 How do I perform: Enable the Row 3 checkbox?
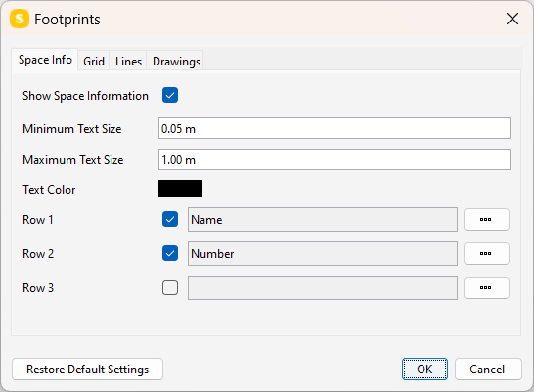pos(170,287)
